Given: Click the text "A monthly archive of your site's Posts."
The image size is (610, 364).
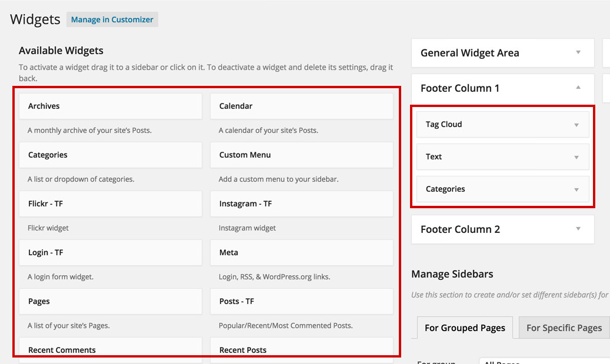Looking at the screenshot, I should [89, 131].
